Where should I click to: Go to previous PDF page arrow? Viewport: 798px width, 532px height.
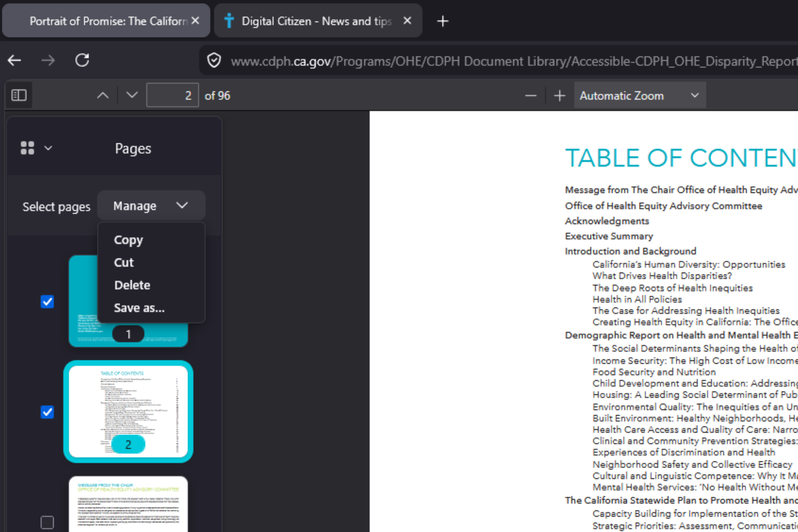(x=103, y=96)
